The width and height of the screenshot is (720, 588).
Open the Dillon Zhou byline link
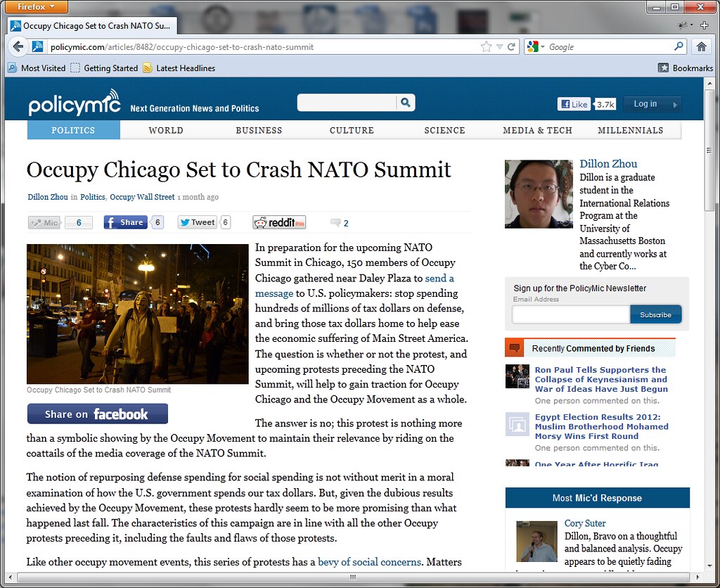48,197
